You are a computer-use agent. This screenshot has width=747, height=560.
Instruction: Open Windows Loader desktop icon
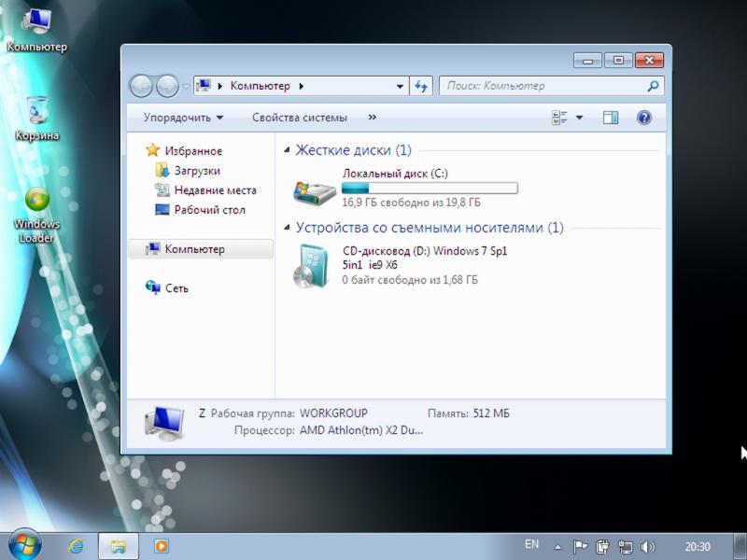37,203
